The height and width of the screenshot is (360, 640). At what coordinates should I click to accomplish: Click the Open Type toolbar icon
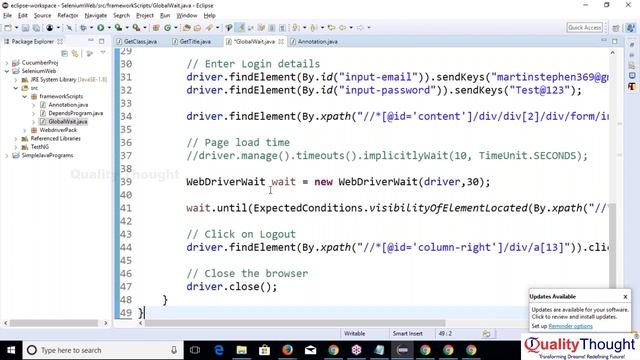click(187, 28)
